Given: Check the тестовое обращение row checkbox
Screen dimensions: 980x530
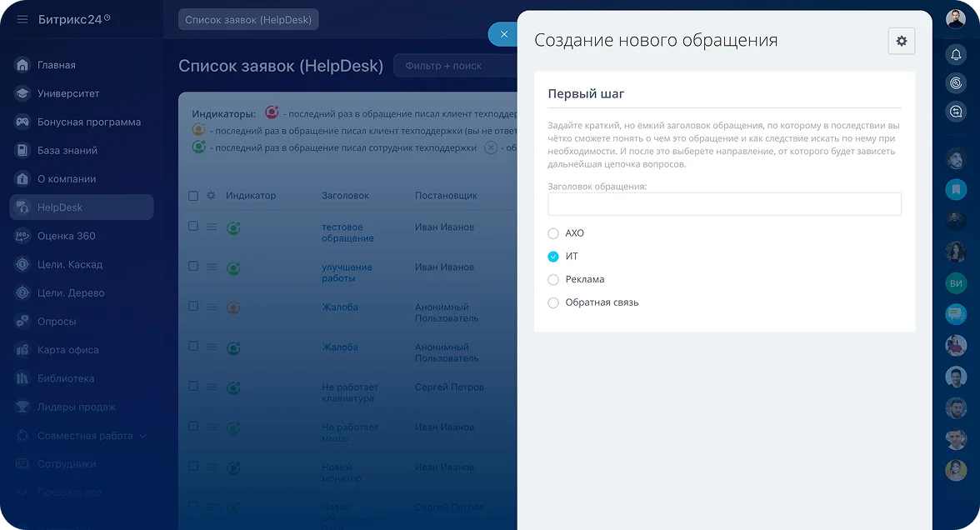Looking at the screenshot, I should tap(193, 227).
